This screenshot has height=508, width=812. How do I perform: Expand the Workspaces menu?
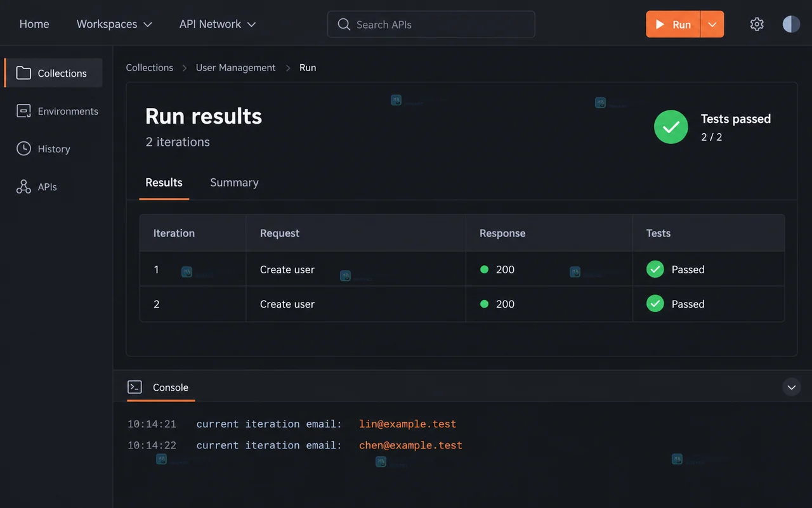114,24
